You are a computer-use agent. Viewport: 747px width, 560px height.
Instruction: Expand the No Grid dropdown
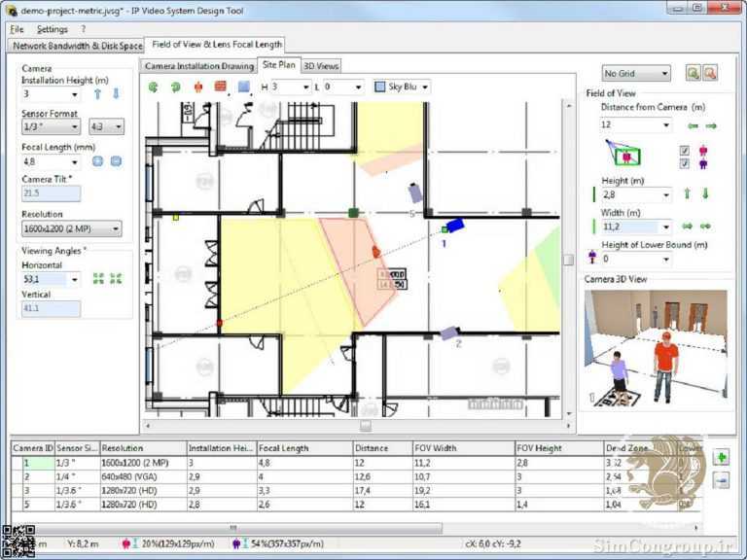pos(636,74)
